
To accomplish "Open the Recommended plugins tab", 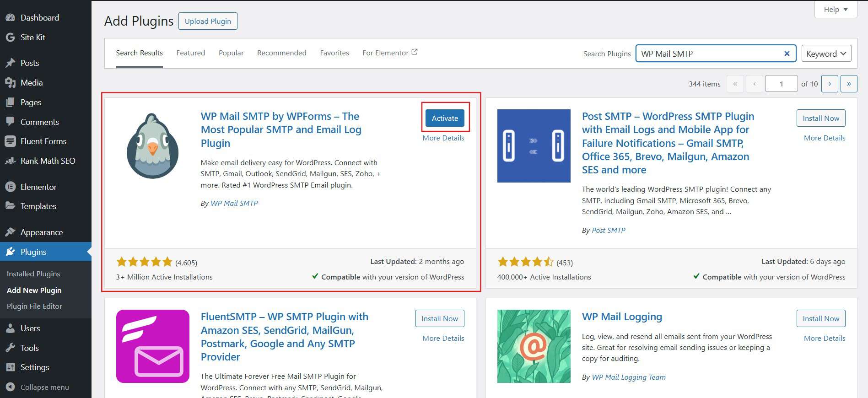I will 281,53.
